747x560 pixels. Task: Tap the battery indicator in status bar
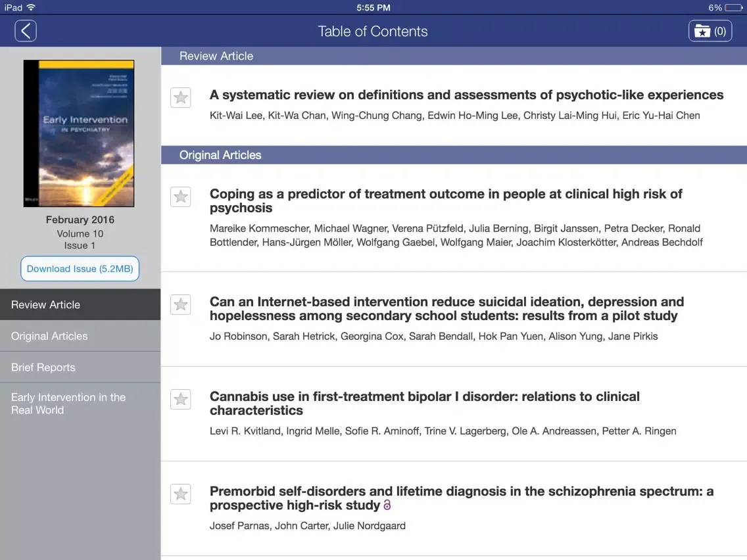[733, 8]
